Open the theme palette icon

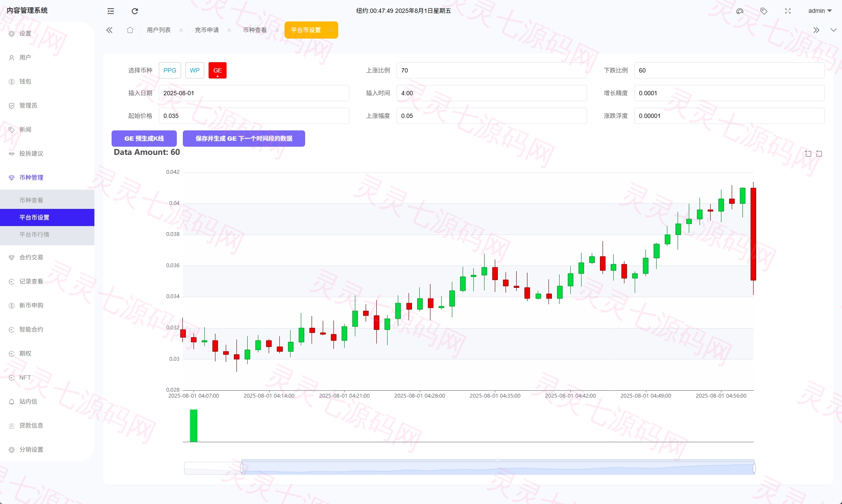click(x=740, y=11)
